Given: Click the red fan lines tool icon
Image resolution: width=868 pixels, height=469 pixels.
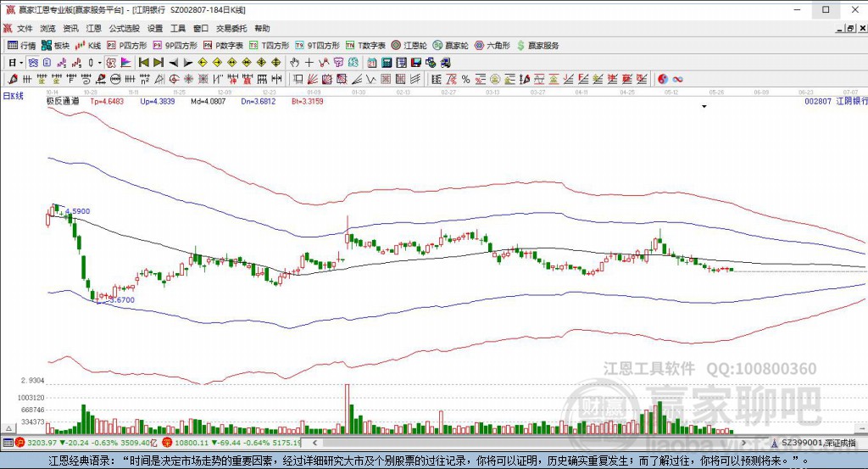Looking at the screenshot, I should [x=312, y=79].
